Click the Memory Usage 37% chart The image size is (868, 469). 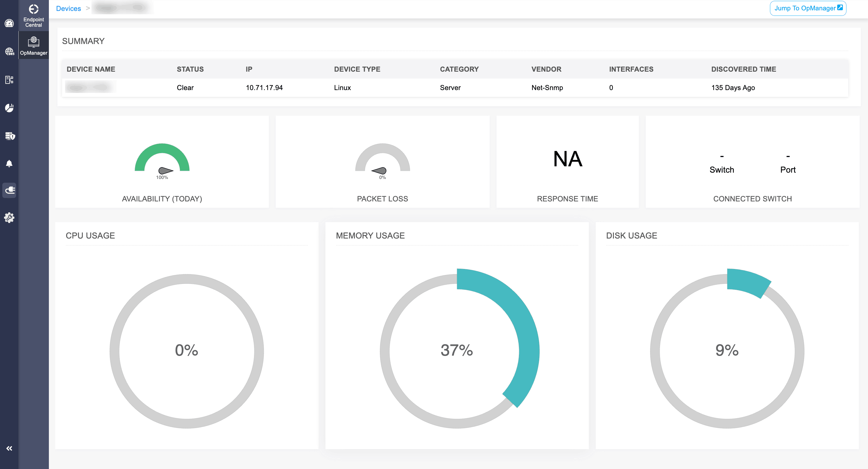[457, 351]
